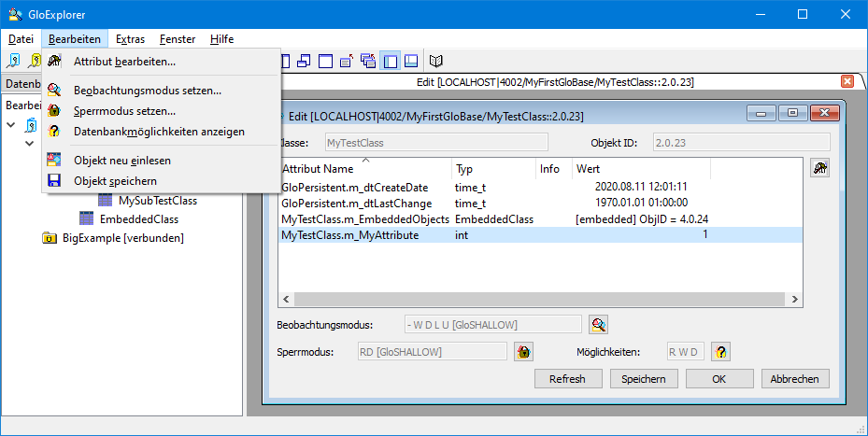The width and height of the screenshot is (868, 436).
Task: Open the Hilfe menu
Action: pos(222,39)
